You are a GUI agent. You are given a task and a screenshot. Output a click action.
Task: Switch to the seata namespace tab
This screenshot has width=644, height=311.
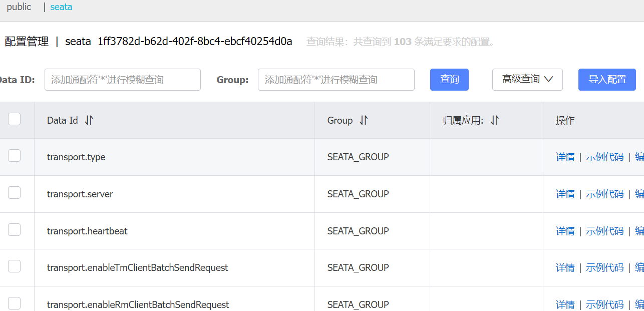[x=61, y=7]
